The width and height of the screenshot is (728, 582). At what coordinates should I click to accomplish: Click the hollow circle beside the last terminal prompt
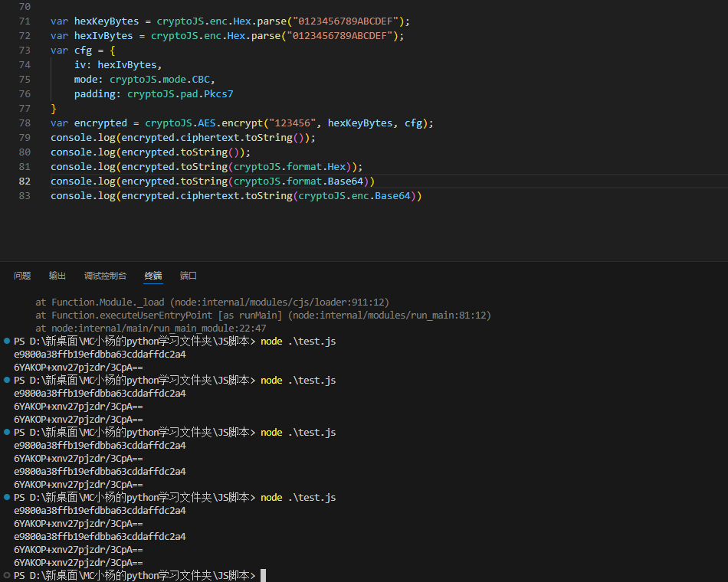(x=7, y=575)
